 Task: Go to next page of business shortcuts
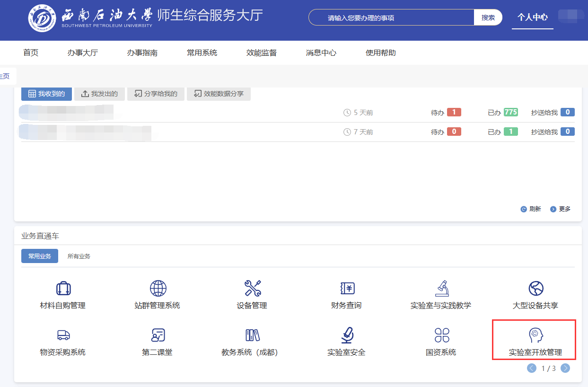point(565,368)
